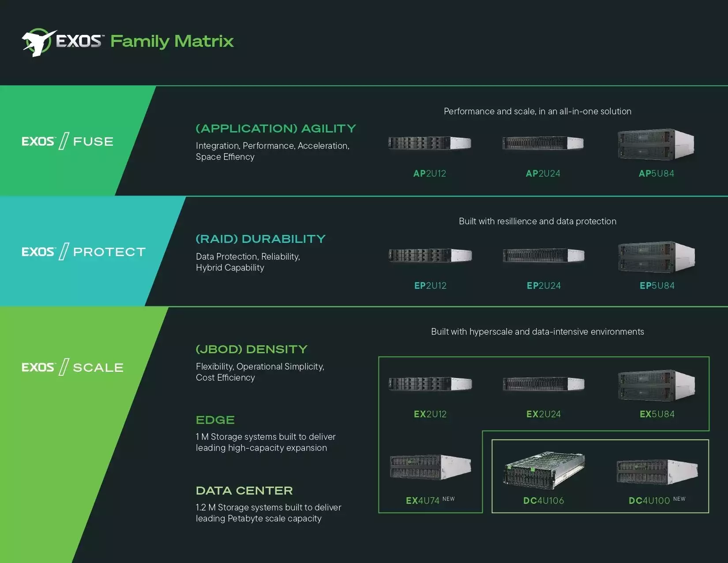
Task: Click the 'Family Matrix' title text
Action: coord(172,42)
